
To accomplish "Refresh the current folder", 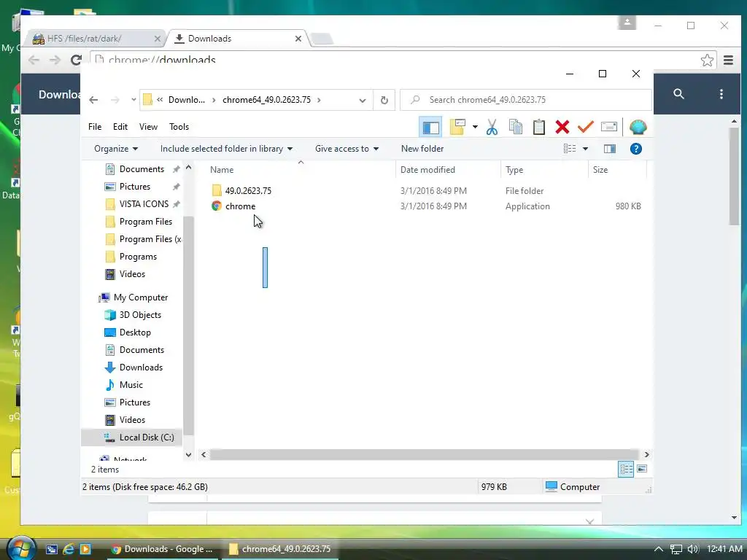I will (384, 101).
